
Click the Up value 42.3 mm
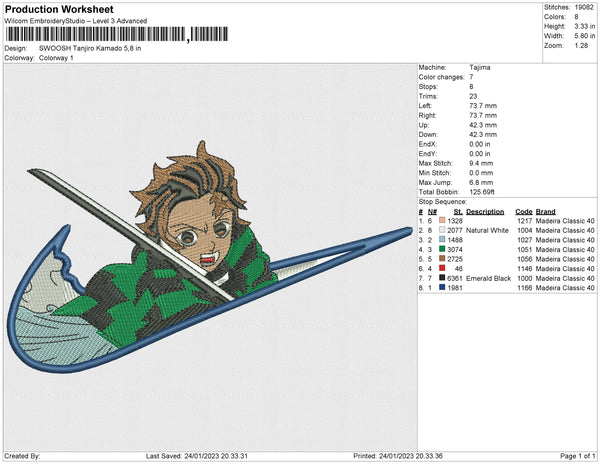[483, 125]
